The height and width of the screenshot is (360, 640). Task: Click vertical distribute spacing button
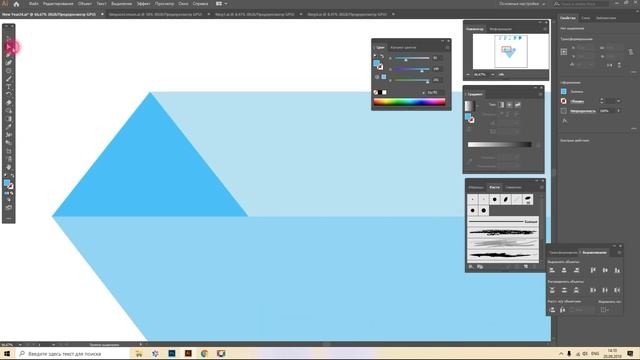pos(552,310)
